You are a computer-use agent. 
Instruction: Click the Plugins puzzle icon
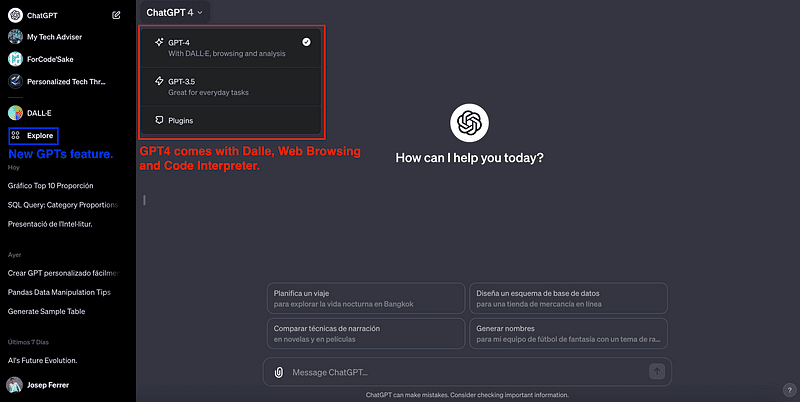point(159,120)
